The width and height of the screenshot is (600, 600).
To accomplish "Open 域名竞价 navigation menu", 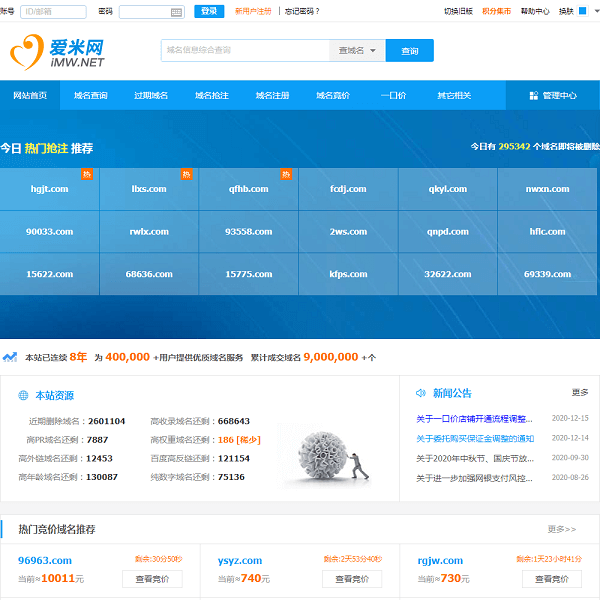I will [333, 95].
